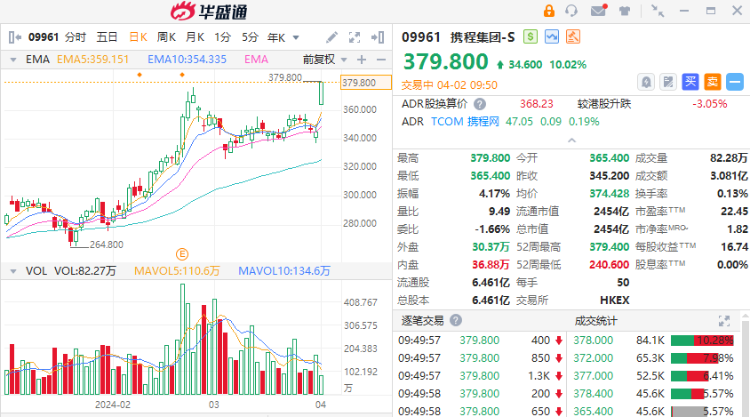Switch to 五日 chart tab
750x417 pixels.
pos(107,37)
